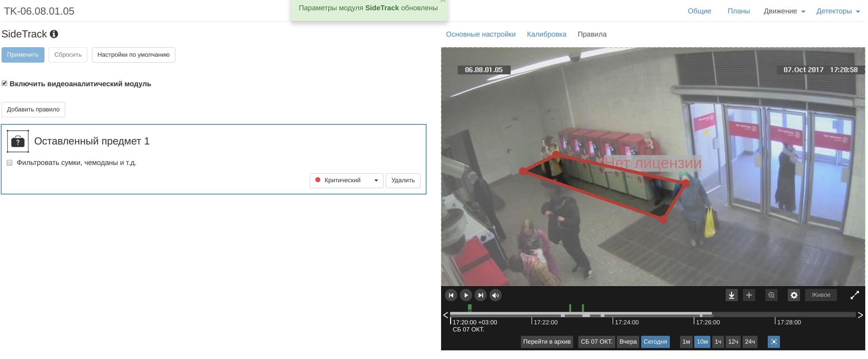
Task: Click the SideTrack info icon
Action: 54,34
